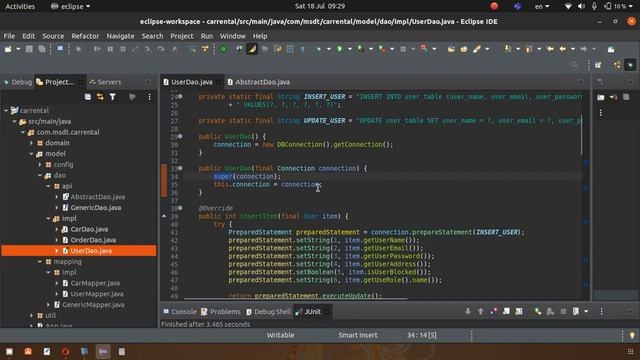Select OrderDao.java in the project tree
The height and width of the screenshot is (360, 640).
coord(93,240)
